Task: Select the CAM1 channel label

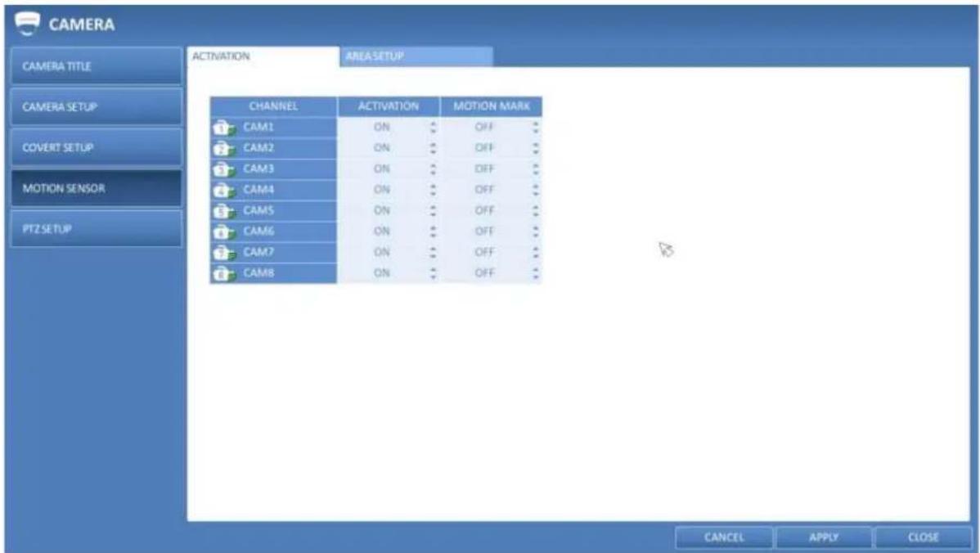Action: click(x=258, y=127)
